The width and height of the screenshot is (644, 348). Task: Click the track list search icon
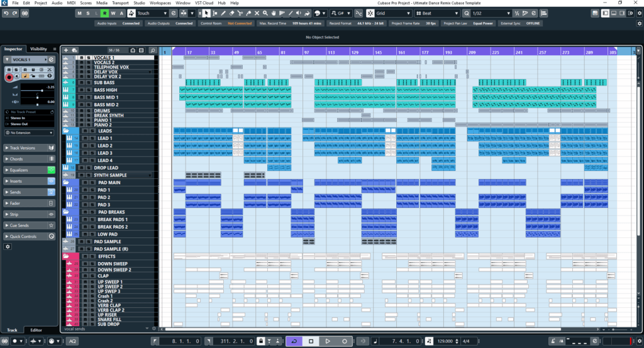pos(152,50)
